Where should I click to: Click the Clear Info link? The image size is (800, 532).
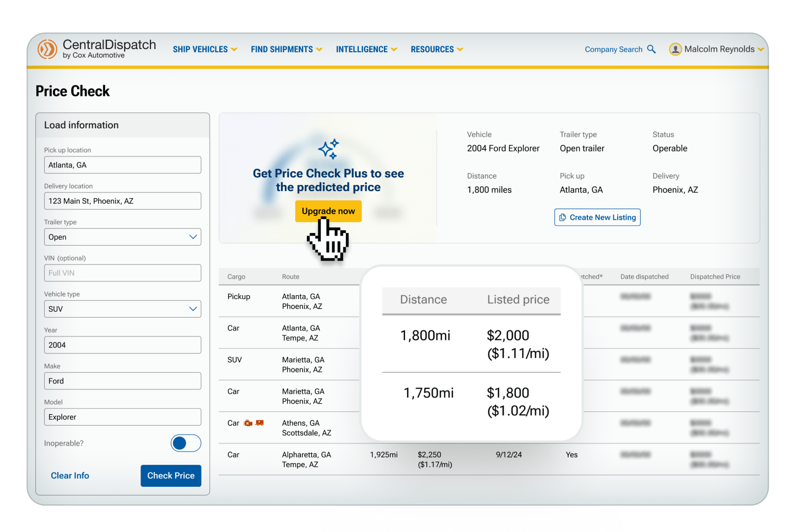coord(70,476)
